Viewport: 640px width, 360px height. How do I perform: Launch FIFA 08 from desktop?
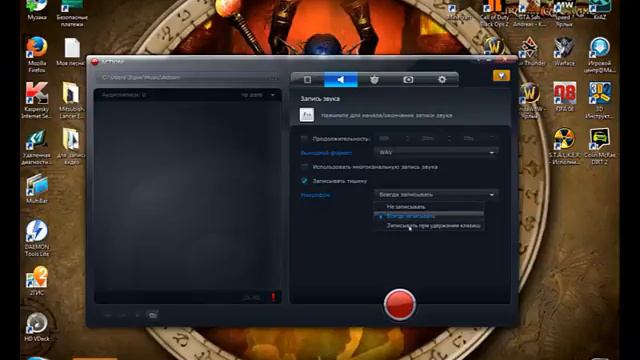pyautogui.click(x=564, y=97)
